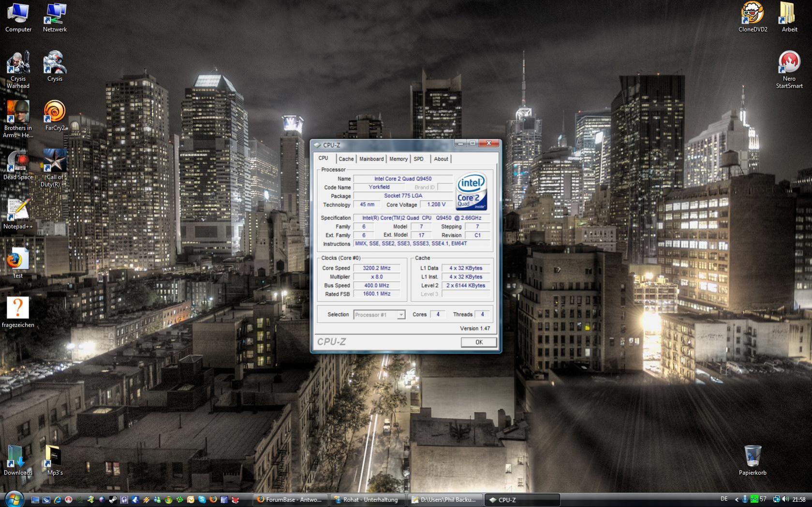Click the OK button in CPU-Z

[479, 342]
